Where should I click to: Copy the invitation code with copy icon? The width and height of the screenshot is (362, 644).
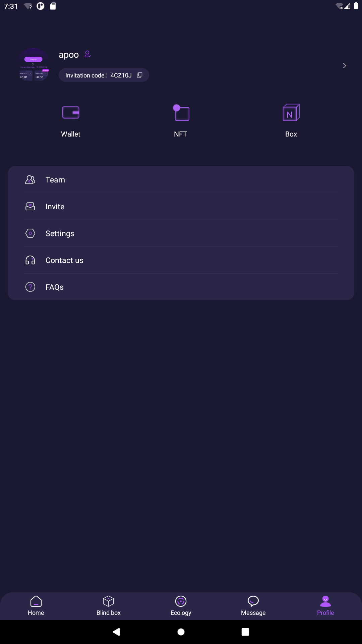click(140, 75)
